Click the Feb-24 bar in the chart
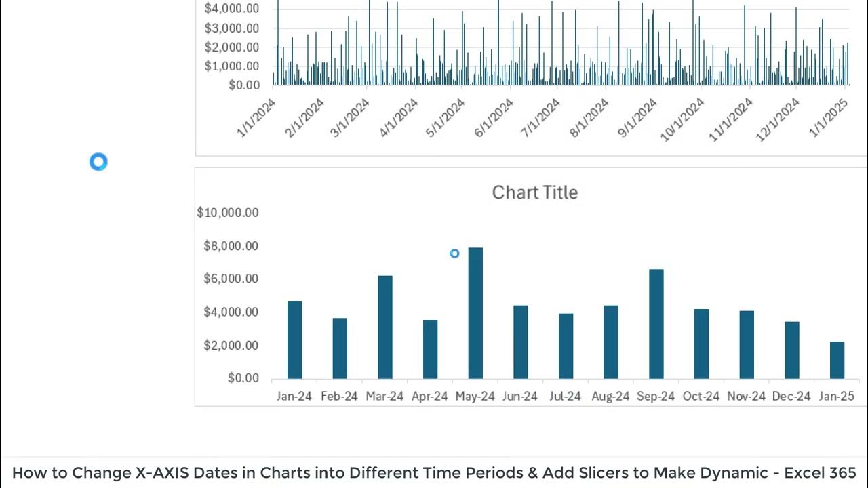This screenshot has height=488, width=868. click(x=340, y=348)
